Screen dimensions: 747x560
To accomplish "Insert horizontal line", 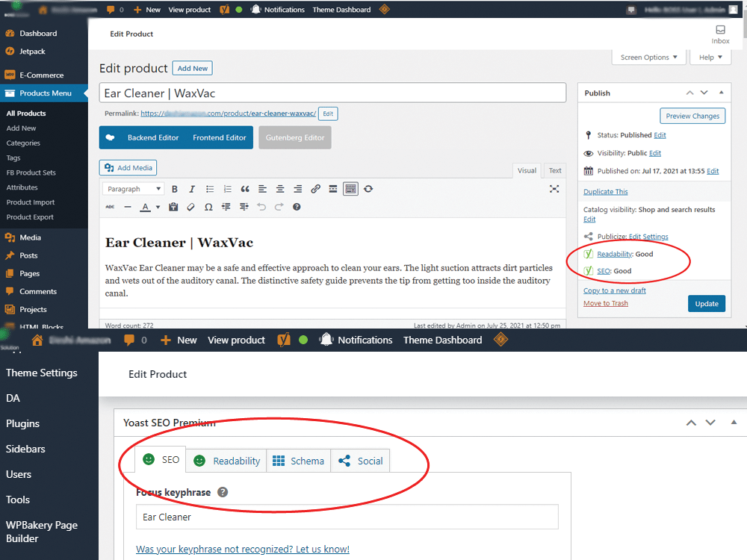I will (127, 207).
